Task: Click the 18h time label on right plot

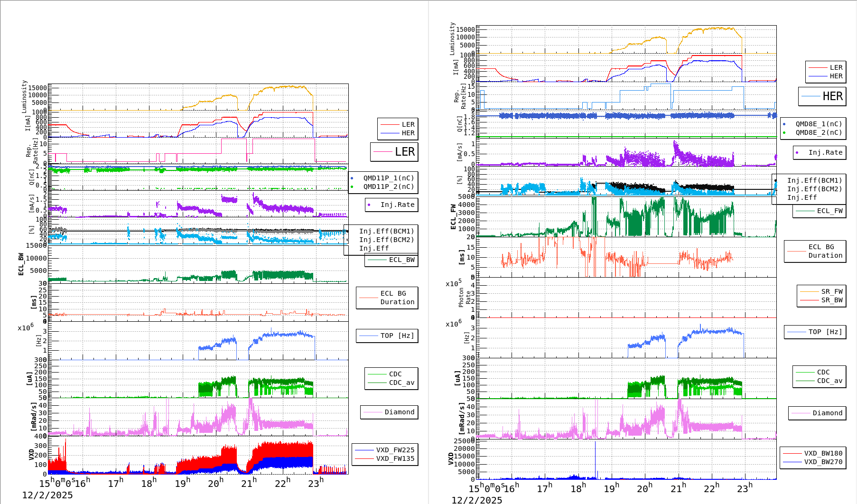Action: (578, 488)
